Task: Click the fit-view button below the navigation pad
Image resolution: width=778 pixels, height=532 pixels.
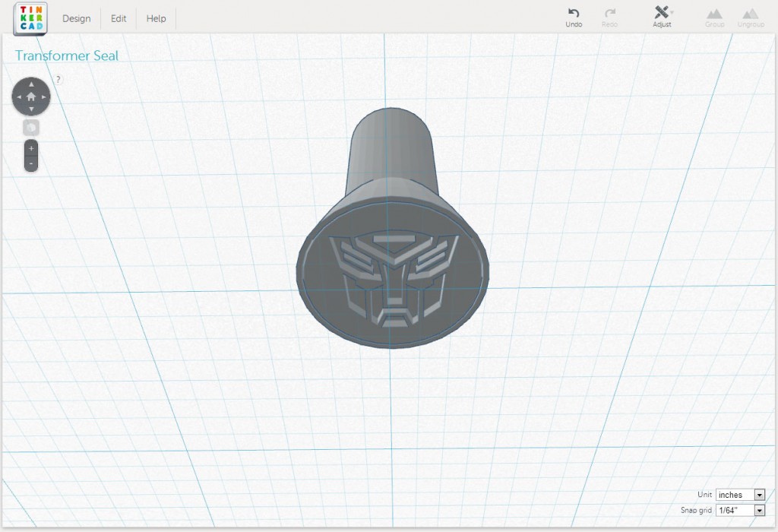Action: (x=31, y=127)
